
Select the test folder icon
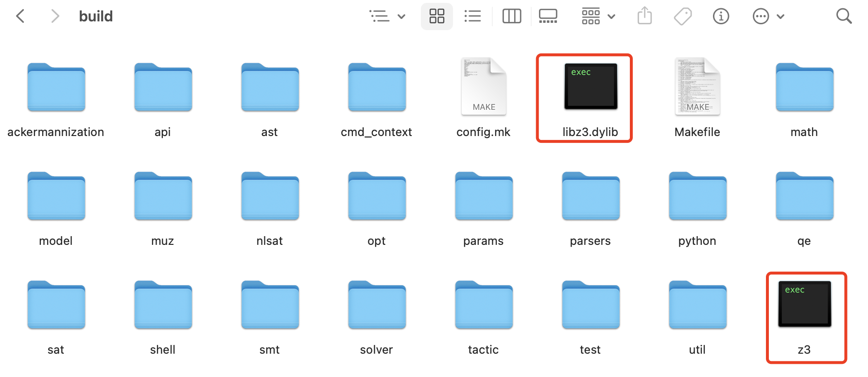click(590, 305)
